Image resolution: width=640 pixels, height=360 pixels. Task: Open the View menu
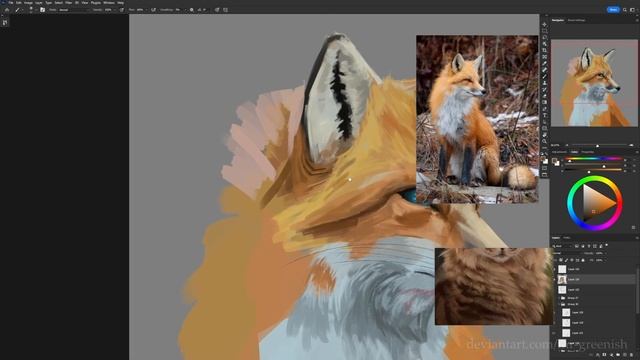[x=84, y=2]
